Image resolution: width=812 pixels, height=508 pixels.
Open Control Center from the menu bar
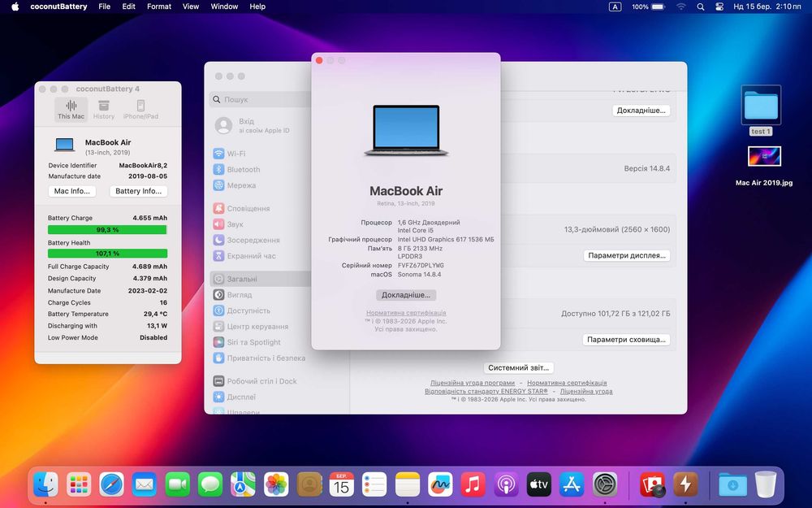click(719, 7)
